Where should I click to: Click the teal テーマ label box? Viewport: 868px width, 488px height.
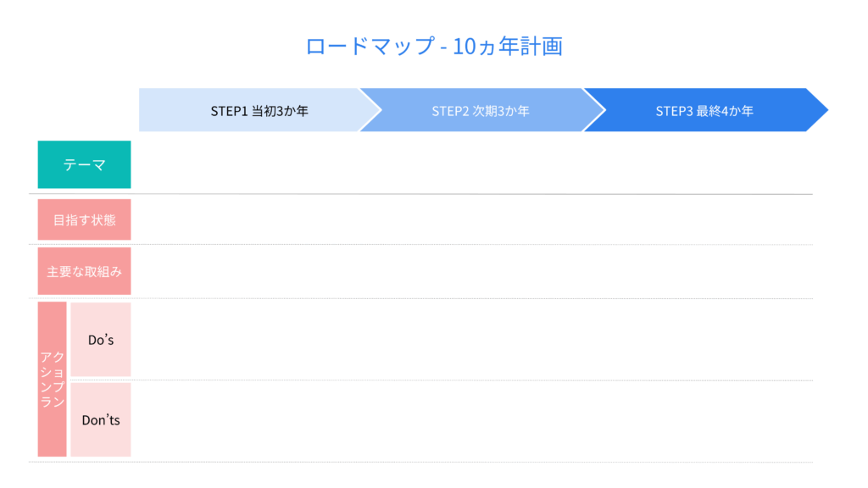point(84,164)
